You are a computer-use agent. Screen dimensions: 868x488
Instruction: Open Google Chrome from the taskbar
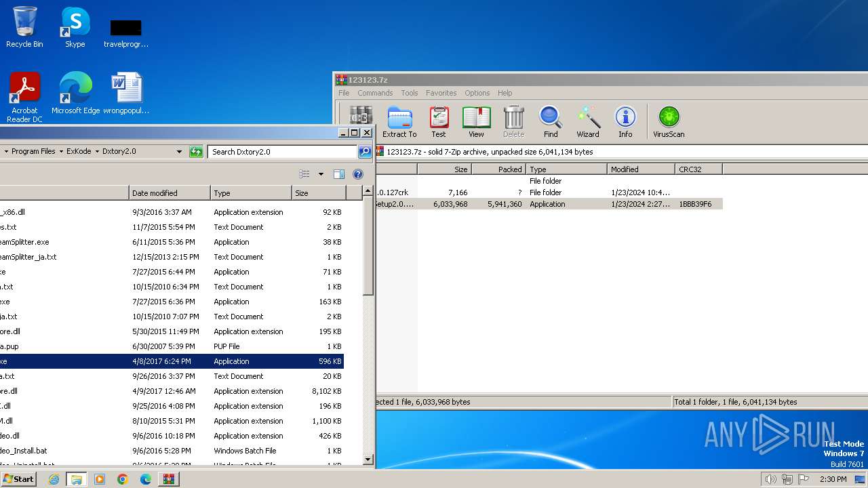pyautogui.click(x=123, y=479)
